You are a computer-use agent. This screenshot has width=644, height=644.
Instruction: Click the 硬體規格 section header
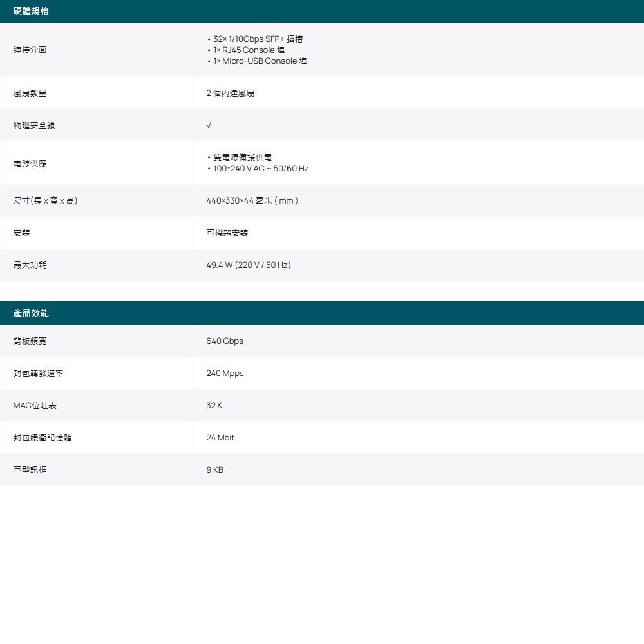pyautogui.click(x=322, y=11)
